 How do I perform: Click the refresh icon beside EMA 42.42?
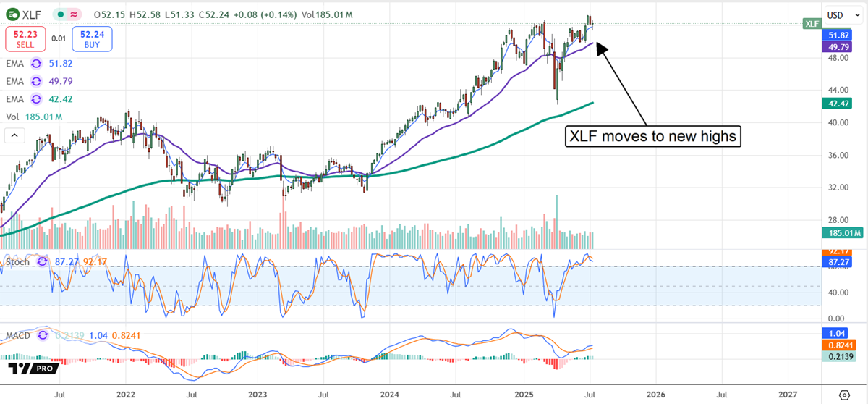pyautogui.click(x=36, y=99)
